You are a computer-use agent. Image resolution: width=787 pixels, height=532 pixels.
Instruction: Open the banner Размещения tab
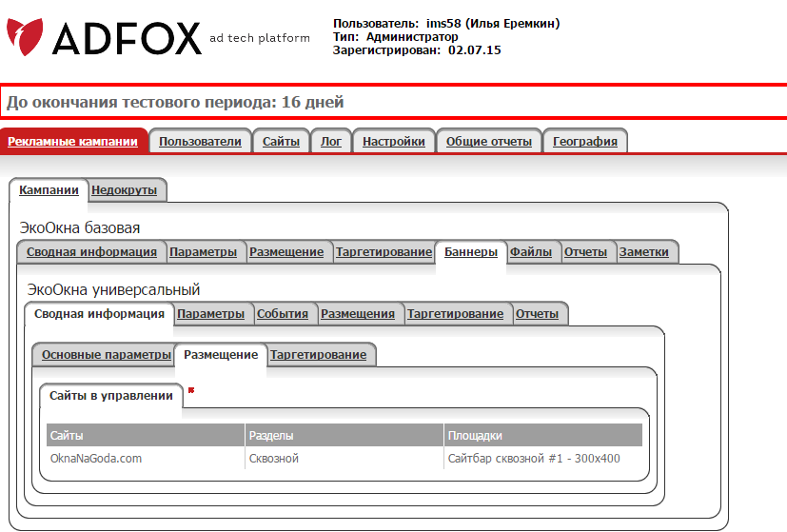(x=358, y=314)
